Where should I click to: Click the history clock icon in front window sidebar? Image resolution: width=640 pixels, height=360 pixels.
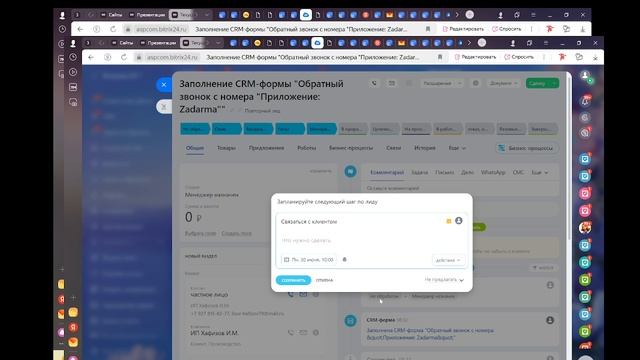pyautogui.click(x=73, y=57)
